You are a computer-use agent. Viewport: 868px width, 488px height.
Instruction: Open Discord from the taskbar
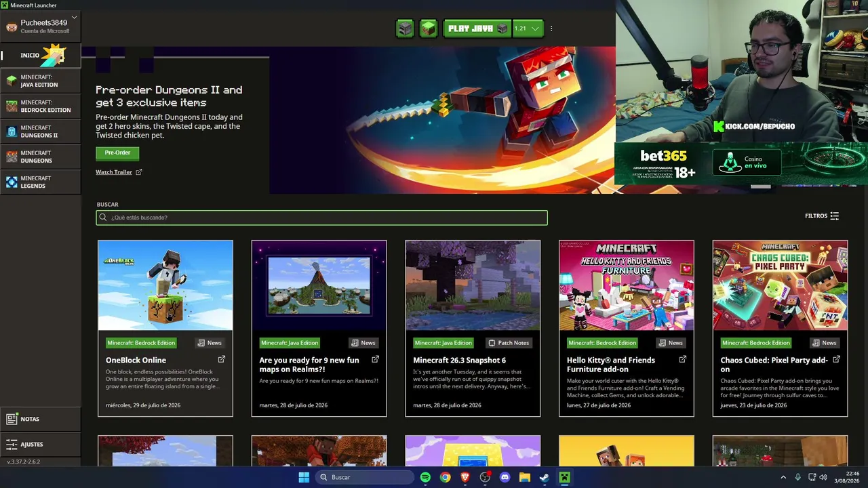tap(505, 477)
